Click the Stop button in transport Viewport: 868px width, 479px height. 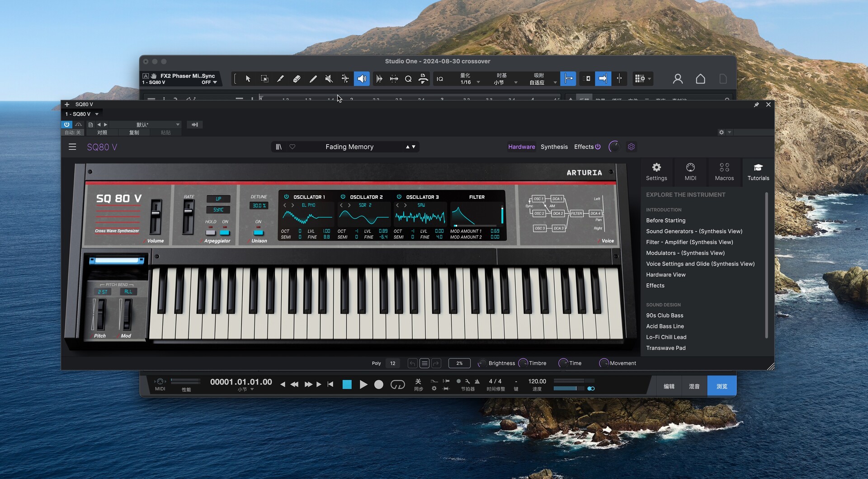[347, 385]
